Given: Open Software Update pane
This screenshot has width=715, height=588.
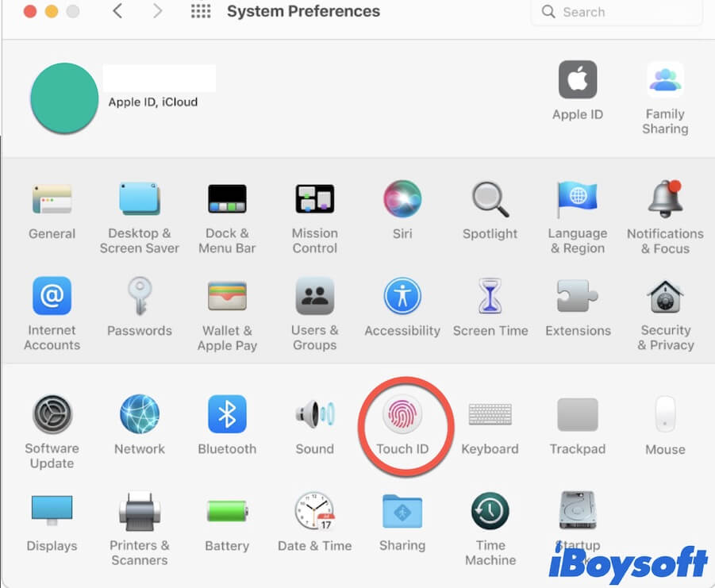Looking at the screenshot, I should pos(52,415).
